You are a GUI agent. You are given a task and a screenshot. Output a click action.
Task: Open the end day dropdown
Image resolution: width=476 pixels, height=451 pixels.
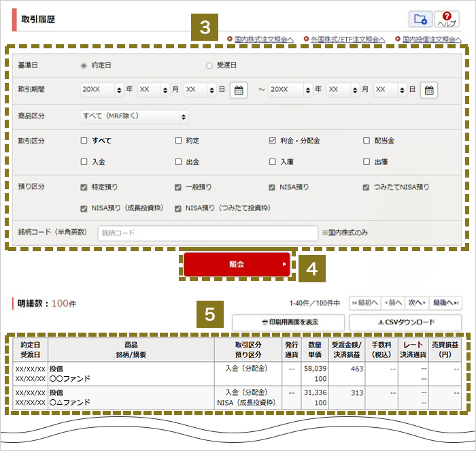click(x=390, y=90)
